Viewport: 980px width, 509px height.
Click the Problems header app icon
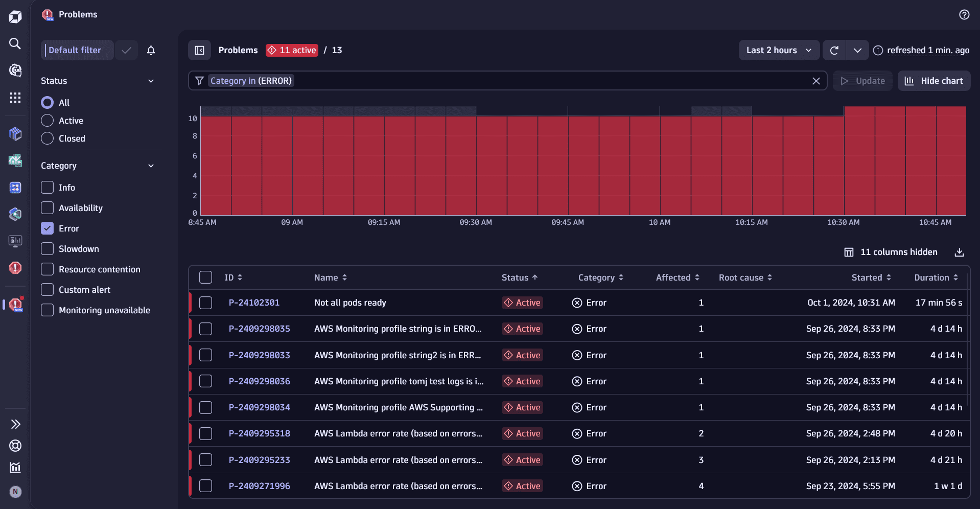[48, 15]
